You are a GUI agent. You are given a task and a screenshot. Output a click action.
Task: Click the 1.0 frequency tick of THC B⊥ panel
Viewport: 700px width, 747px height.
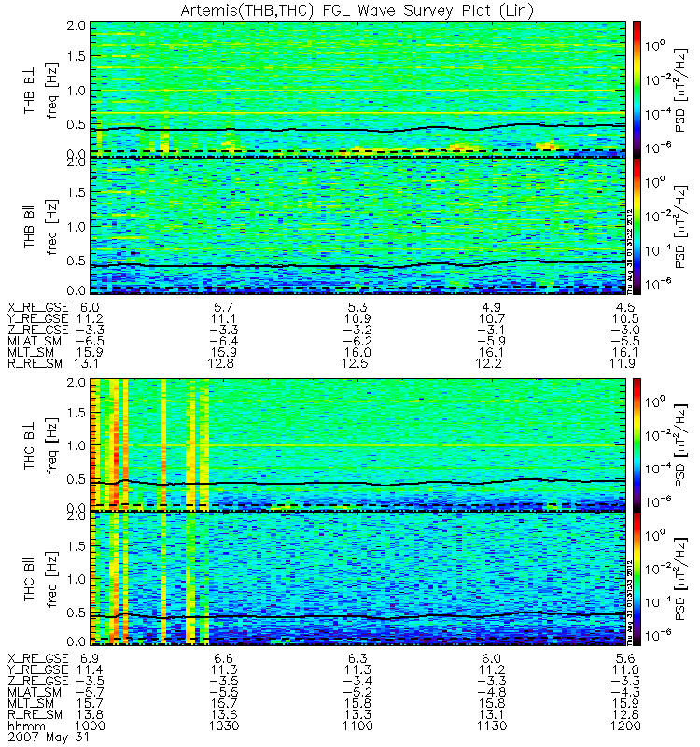pos(77,445)
